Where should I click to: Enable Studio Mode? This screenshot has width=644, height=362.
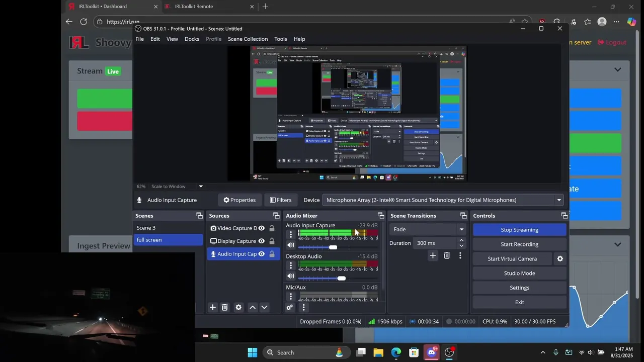pos(519,274)
